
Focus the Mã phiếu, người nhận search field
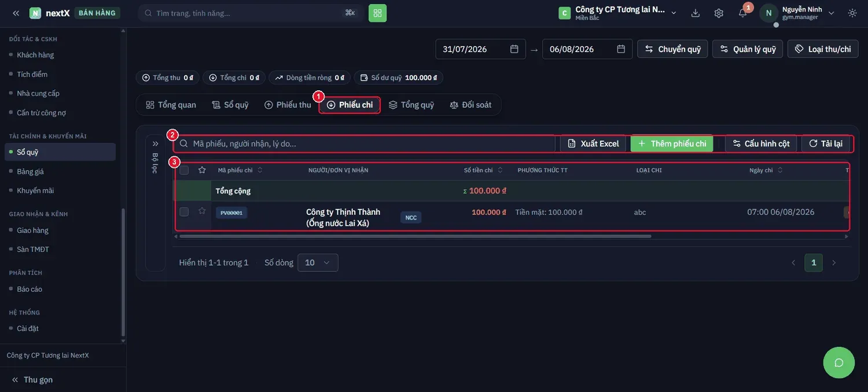coord(366,144)
